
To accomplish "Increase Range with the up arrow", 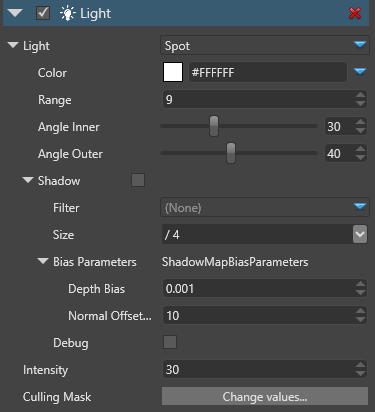I will click(360, 95).
